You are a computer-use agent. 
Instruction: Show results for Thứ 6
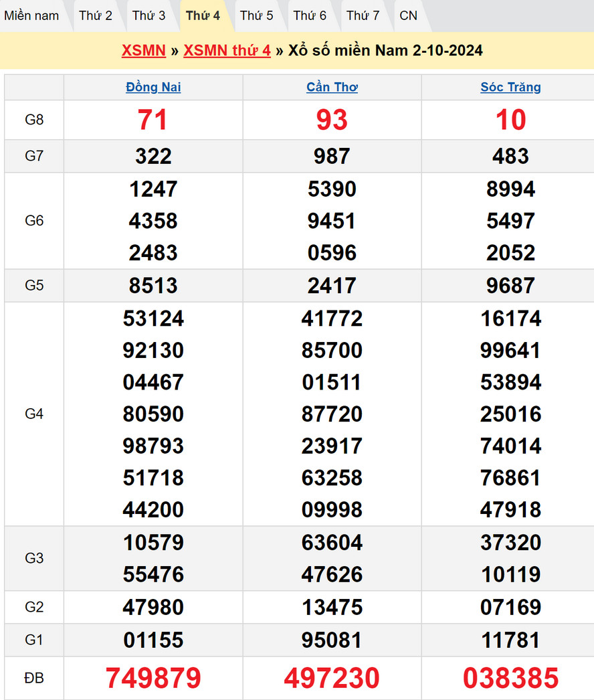coord(310,15)
